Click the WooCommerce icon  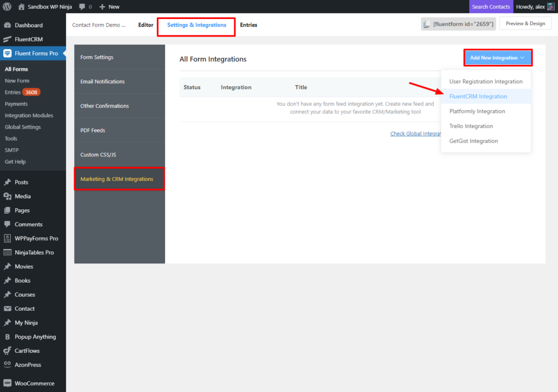[x=7, y=383]
